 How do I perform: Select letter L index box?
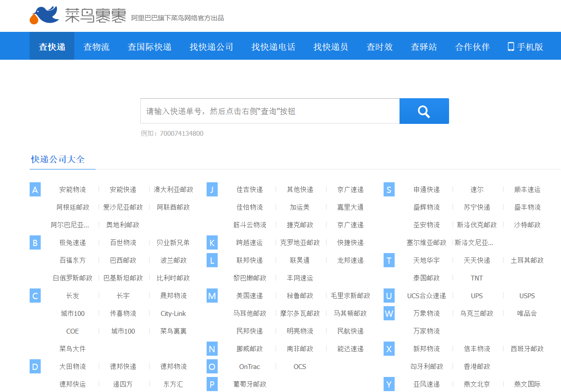click(212, 260)
